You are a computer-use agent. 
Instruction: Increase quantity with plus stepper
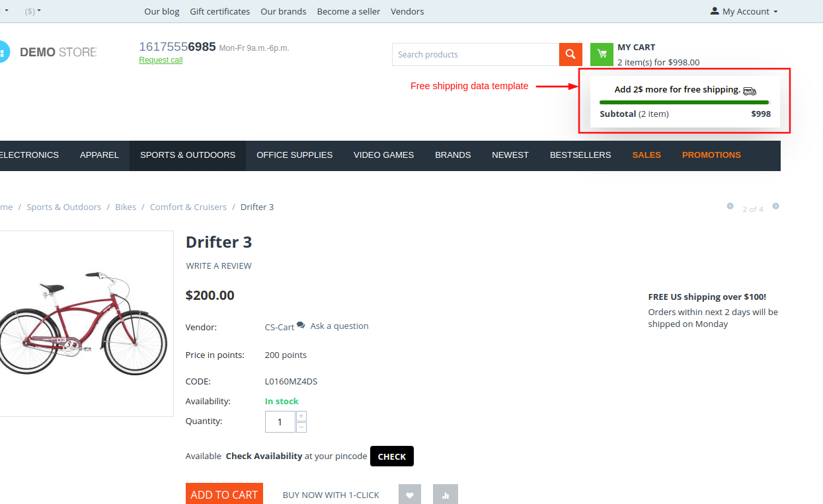301,416
